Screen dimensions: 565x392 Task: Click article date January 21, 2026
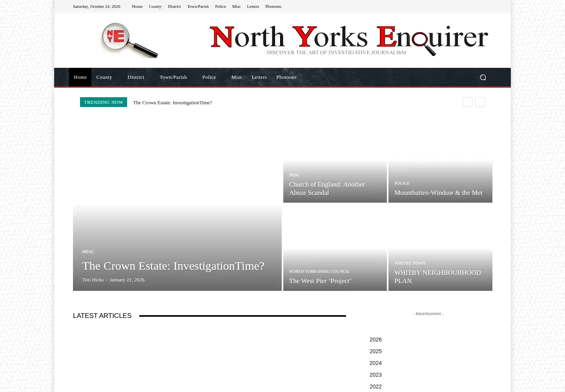(127, 280)
